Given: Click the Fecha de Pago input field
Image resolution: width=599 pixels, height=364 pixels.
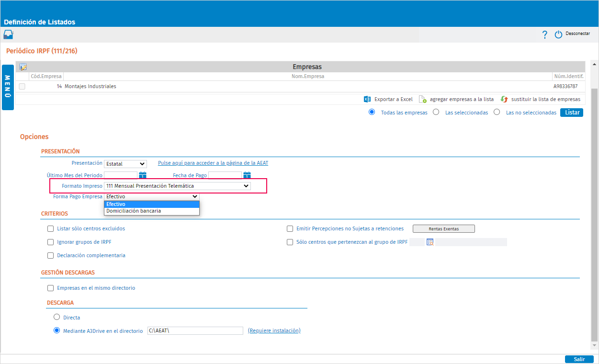Looking at the screenshot, I should pyautogui.click(x=225, y=175).
